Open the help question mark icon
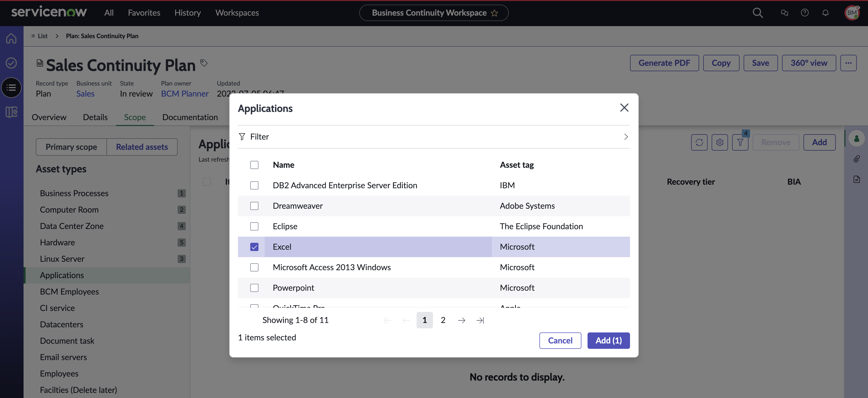 pyautogui.click(x=805, y=13)
